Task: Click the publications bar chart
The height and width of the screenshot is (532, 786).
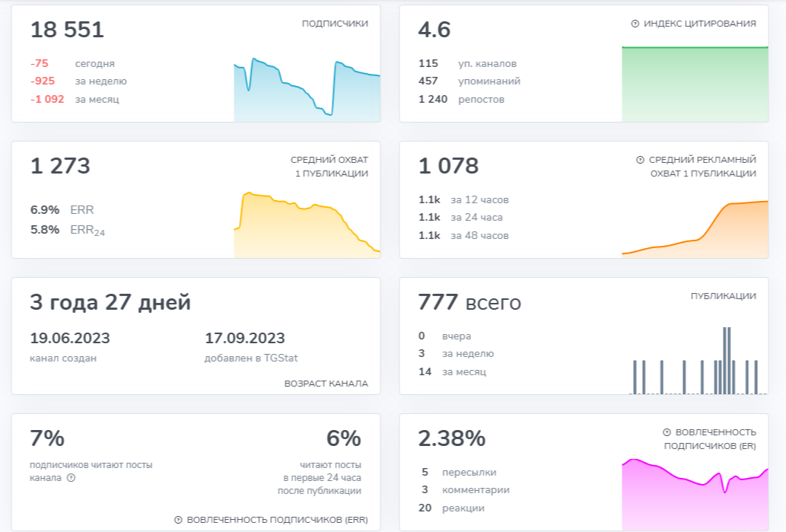Action: click(x=698, y=361)
